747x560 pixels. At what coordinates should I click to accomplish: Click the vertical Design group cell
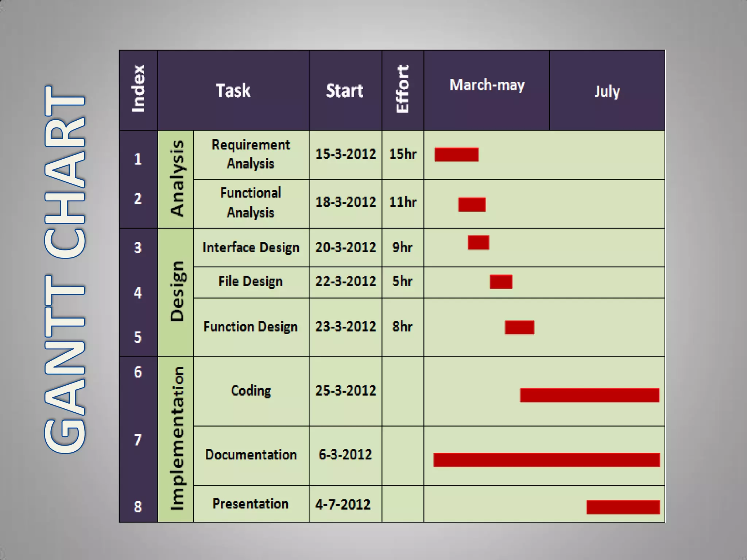pos(177,291)
